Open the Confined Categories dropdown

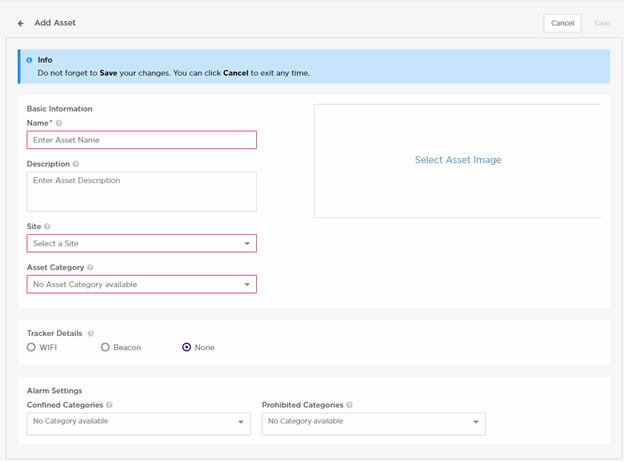click(138, 422)
